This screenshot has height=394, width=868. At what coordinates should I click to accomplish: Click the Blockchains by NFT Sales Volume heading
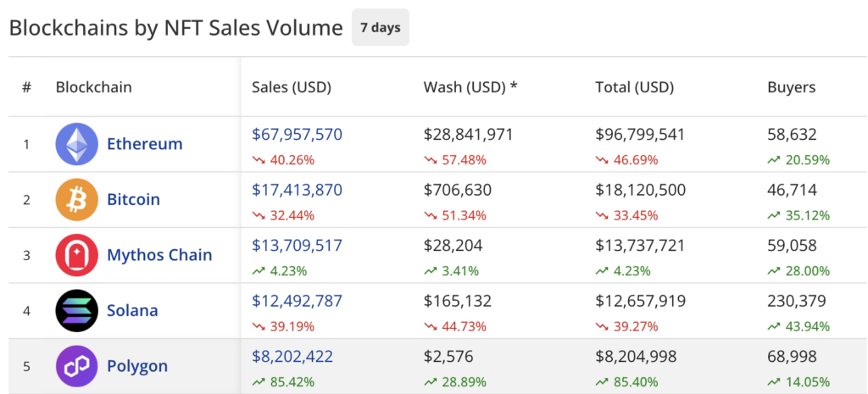tap(176, 28)
